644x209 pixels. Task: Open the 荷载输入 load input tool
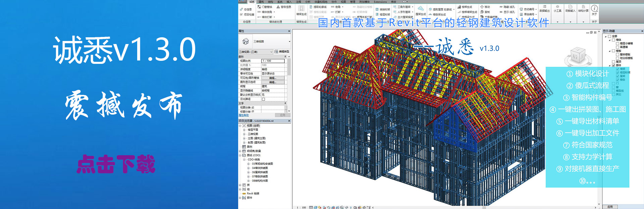point(570,9)
